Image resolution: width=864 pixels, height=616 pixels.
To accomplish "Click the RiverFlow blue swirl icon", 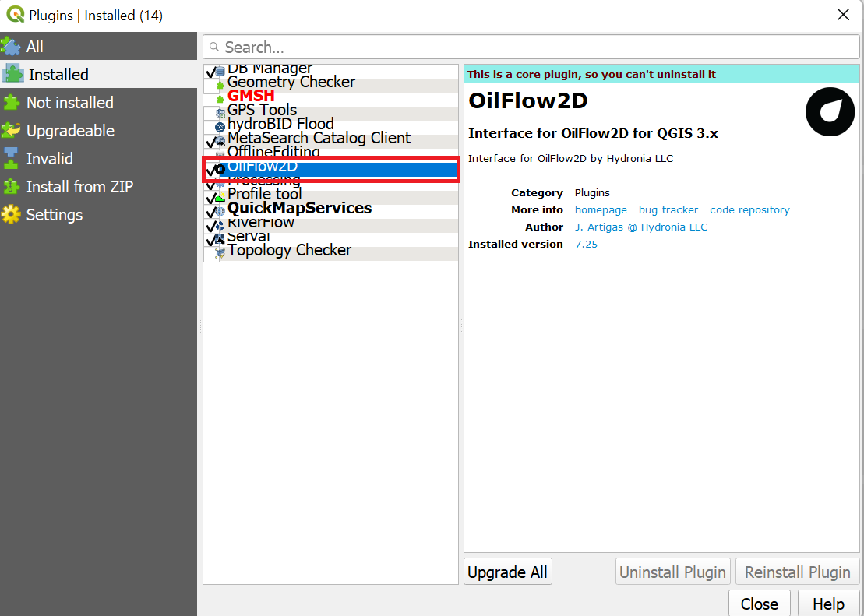I will (x=220, y=225).
